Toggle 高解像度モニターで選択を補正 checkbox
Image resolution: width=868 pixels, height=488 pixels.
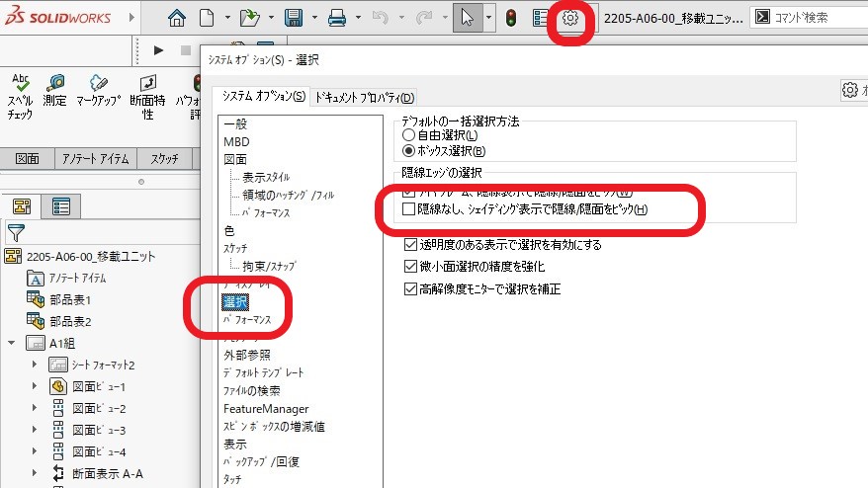click(410, 289)
